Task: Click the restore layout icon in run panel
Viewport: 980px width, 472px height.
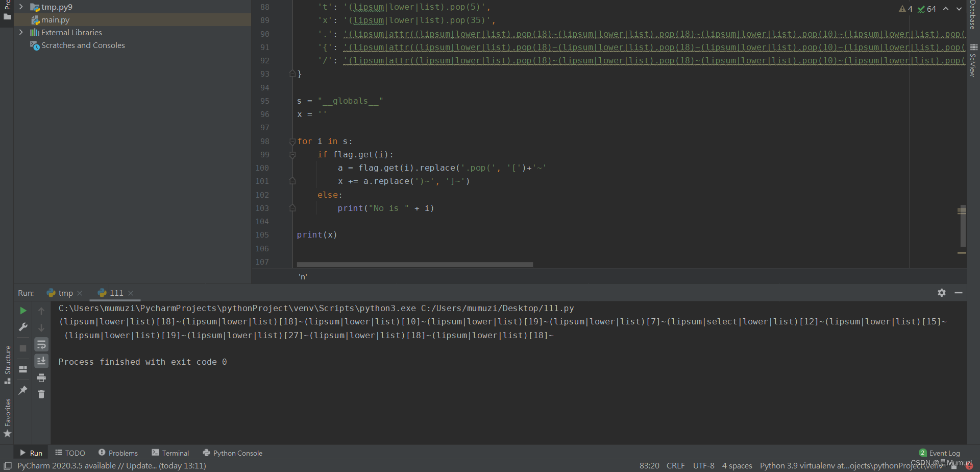Action: (23, 369)
